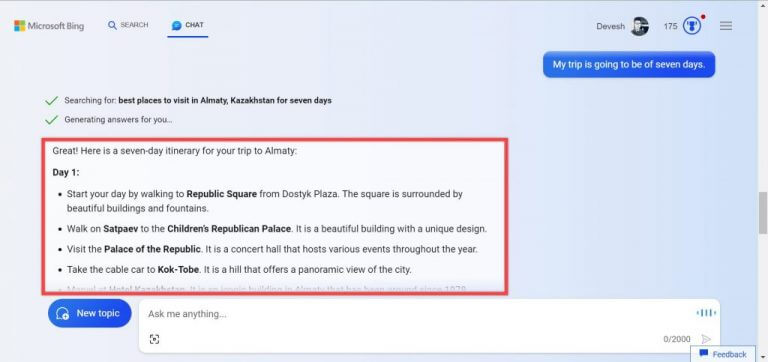The height and width of the screenshot is (362, 768).
Task: Click the rewards points count 175
Action: [x=670, y=26]
